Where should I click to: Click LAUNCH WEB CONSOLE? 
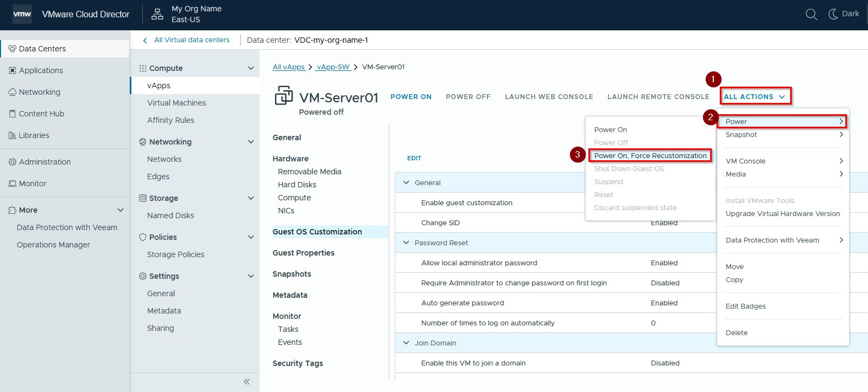(549, 97)
